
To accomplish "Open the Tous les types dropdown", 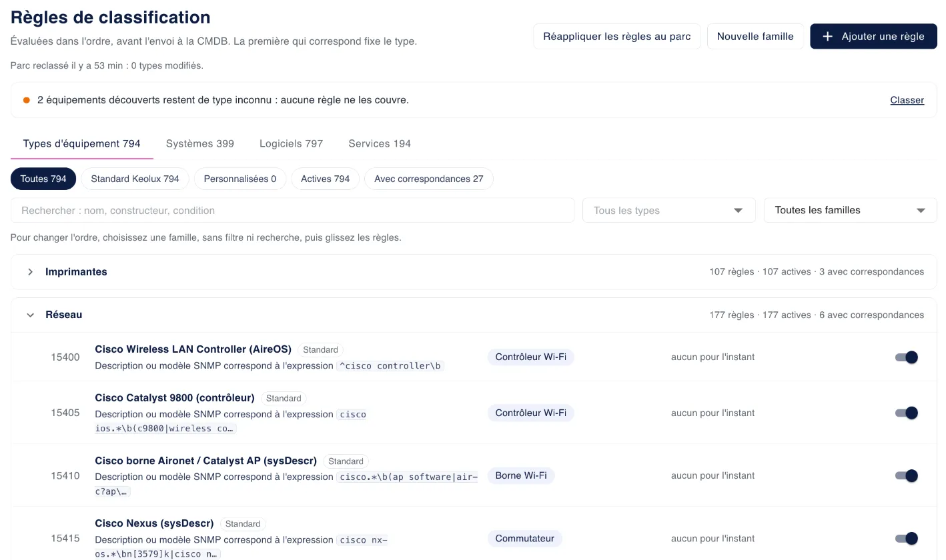I will [x=668, y=211].
